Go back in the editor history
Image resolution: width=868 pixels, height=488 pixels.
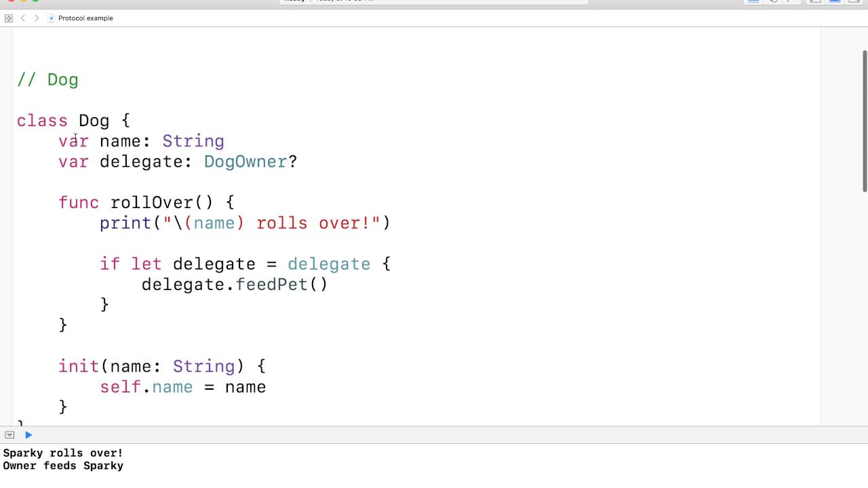coord(23,18)
